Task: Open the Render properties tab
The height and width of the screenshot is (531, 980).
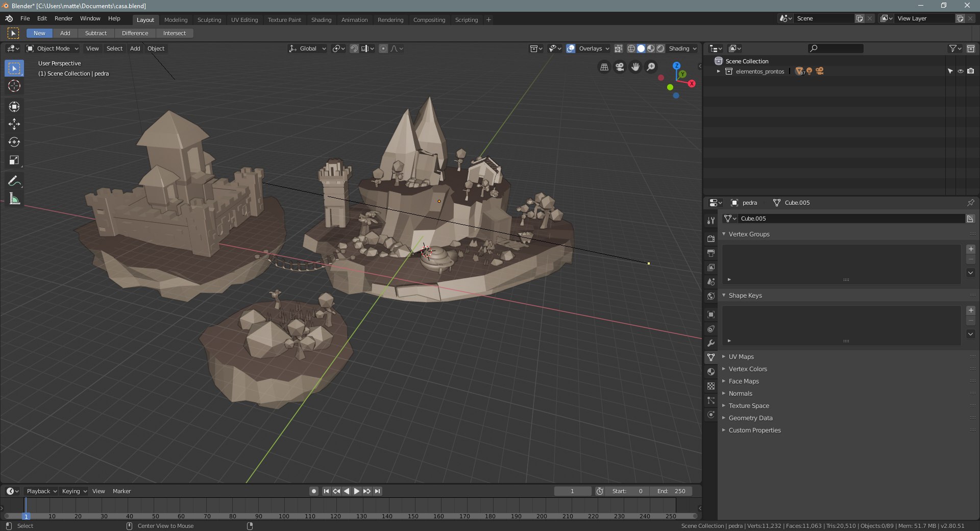Action: [x=711, y=239]
